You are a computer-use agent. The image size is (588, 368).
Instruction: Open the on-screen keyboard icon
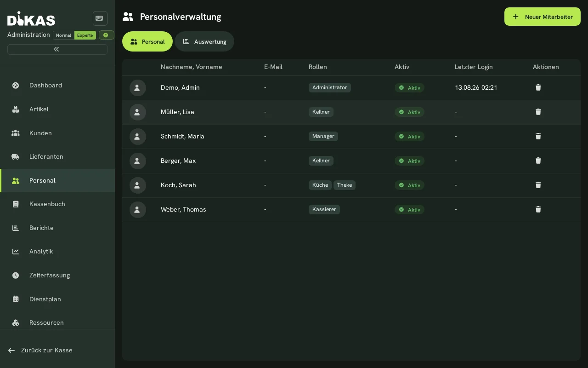pyautogui.click(x=100, y=18)
